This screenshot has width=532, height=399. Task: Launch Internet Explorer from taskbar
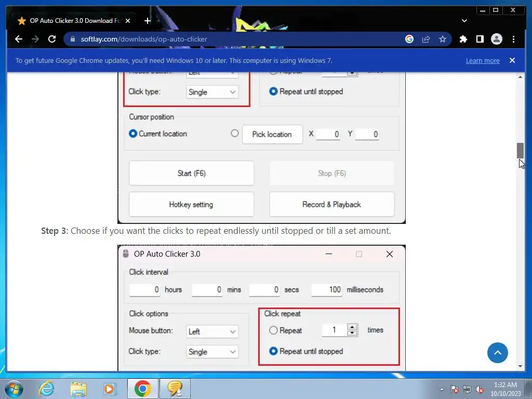(x=46, y=389)
